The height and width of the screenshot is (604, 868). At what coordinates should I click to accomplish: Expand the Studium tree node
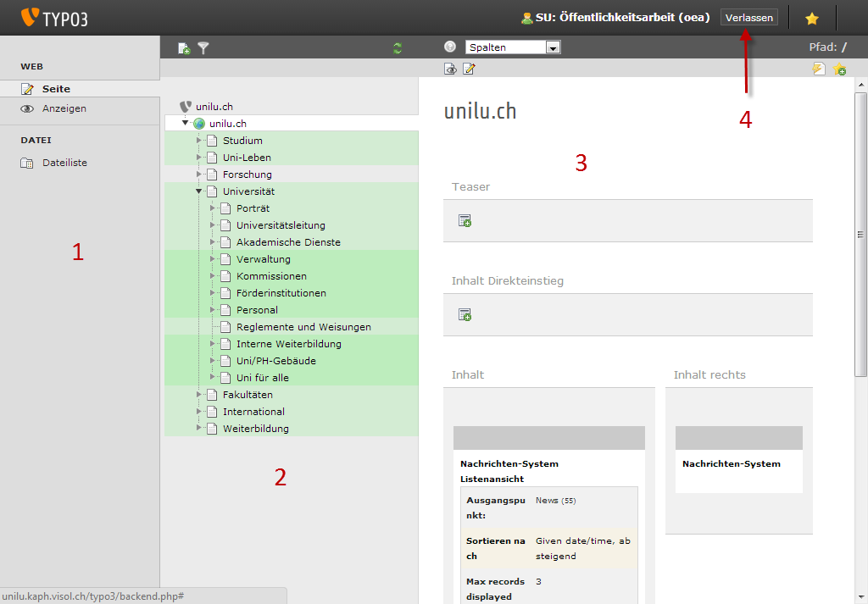(x=198, y=140)
